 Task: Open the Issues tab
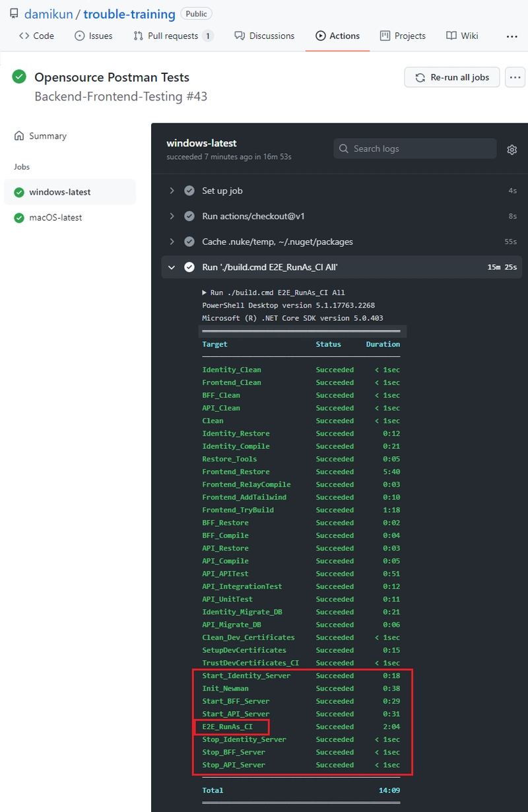(x=93, y=36)
